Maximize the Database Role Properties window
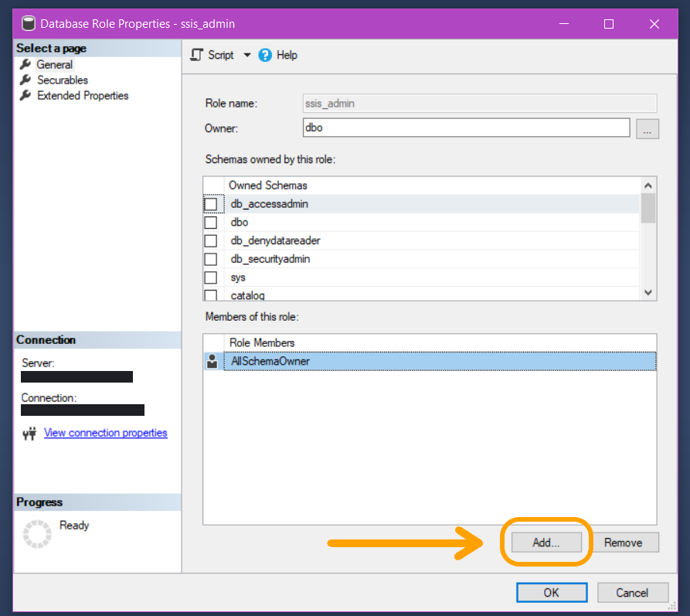 pyautogui.click(x=609, y=24)
